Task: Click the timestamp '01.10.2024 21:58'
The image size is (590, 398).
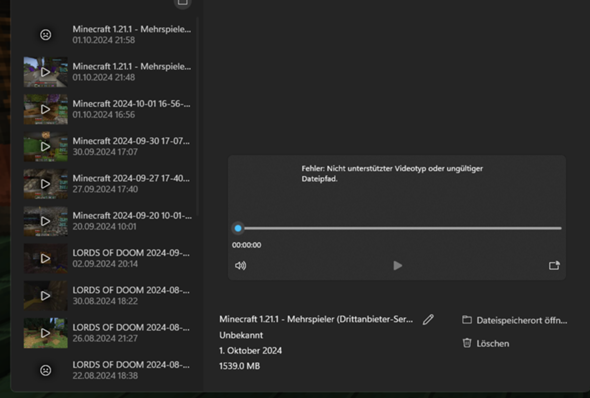Action: tap(103, 40)
